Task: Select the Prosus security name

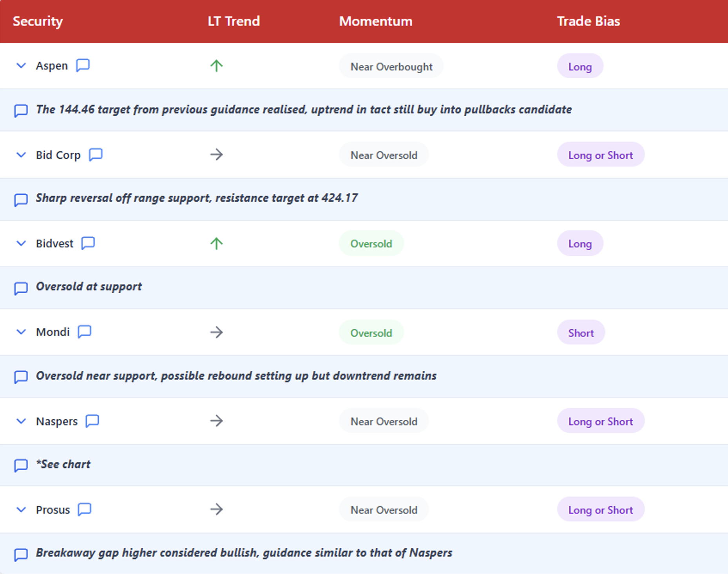Action: click(x=53, y=510)
